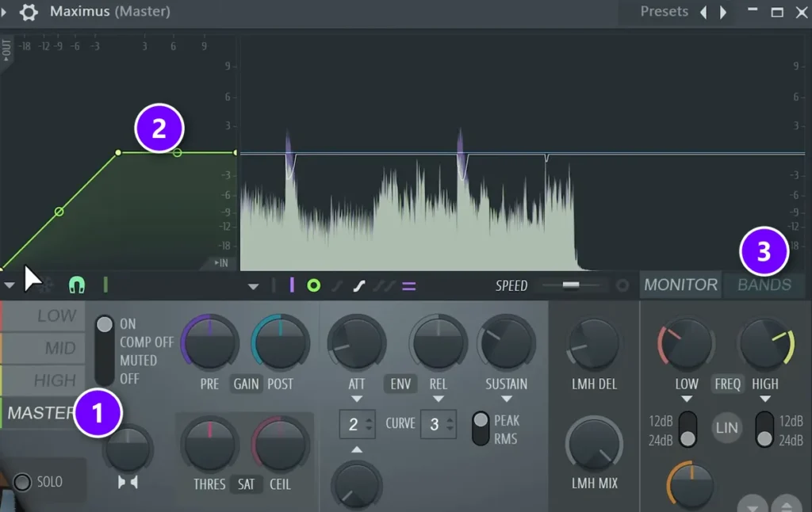Viewport: 812px width, 512px height.
Task: Open the dropdown arrow under LOW frequency
Action: click(x=686, y=399)
